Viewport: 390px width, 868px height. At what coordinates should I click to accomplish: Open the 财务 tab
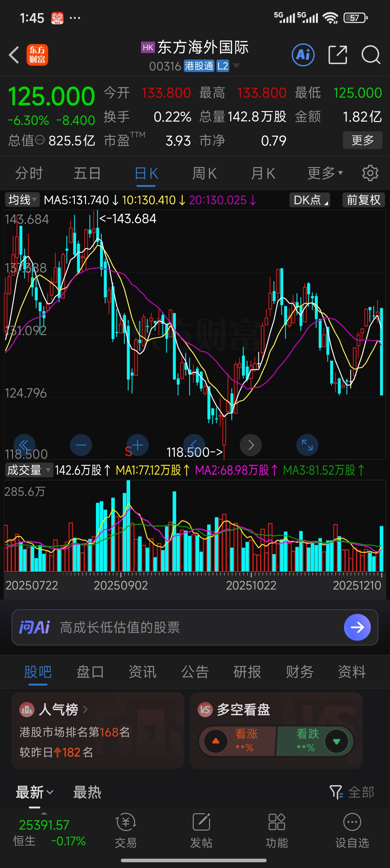coord(300,672)
